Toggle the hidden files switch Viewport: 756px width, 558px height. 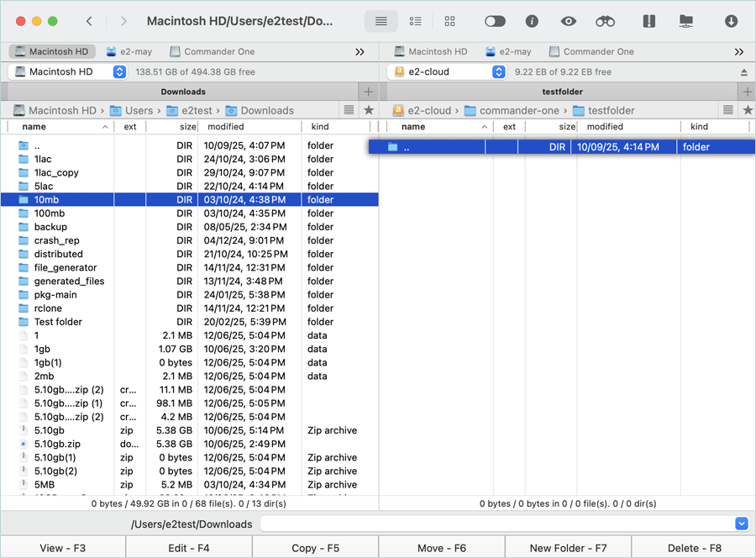pyautogui.click(x=495, y=21)
